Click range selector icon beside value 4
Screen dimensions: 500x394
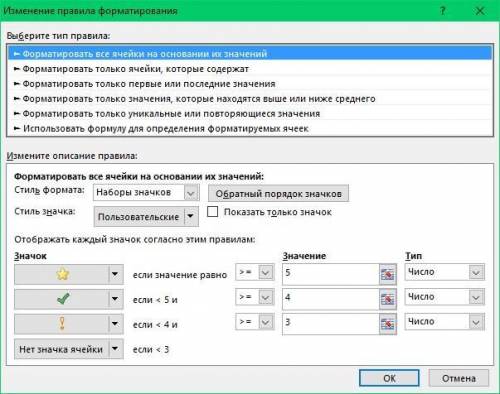tap(388, 299)
